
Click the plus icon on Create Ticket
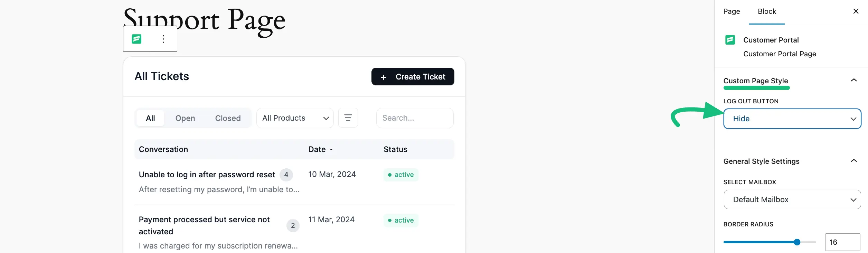click(x=383, y=77)
